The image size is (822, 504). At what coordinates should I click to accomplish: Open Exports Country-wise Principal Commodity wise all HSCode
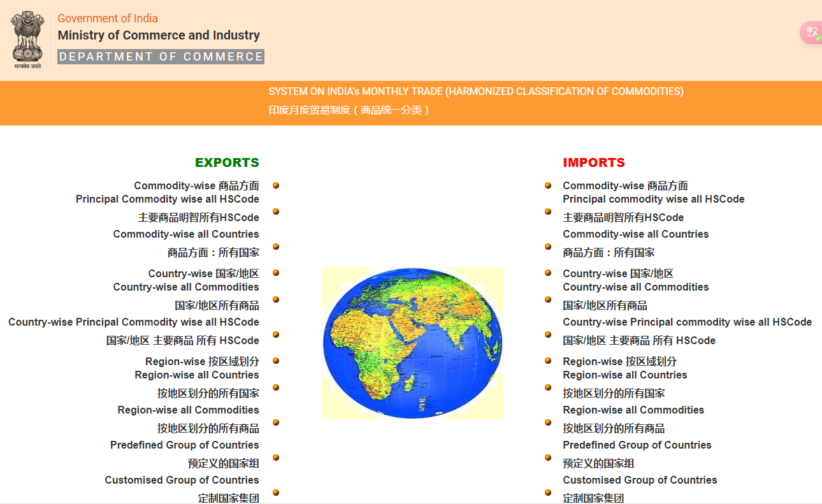134,322
